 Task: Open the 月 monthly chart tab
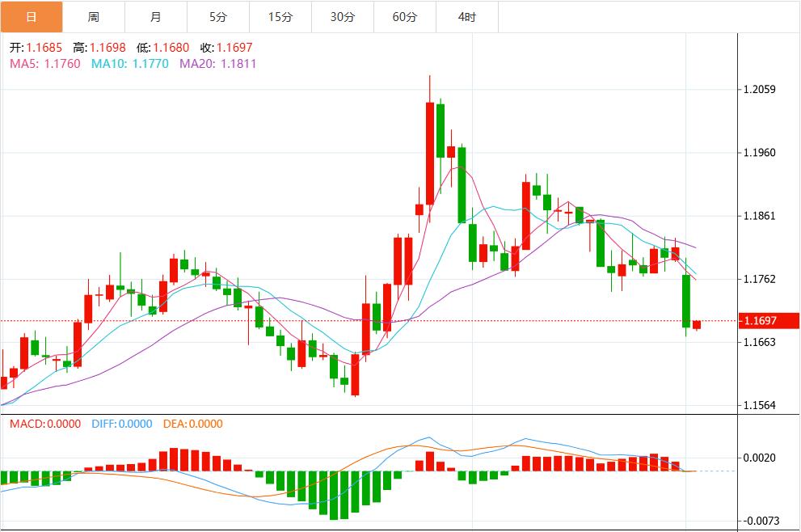point(156,17)
